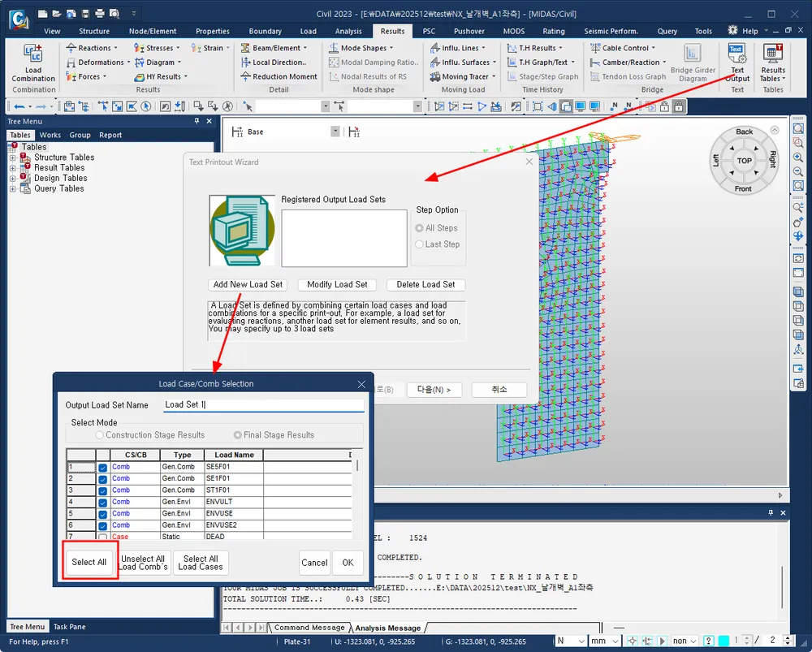Screen dimensions: 812x652
Task: Switch to Command Message tab
Action: coord(309,628)
